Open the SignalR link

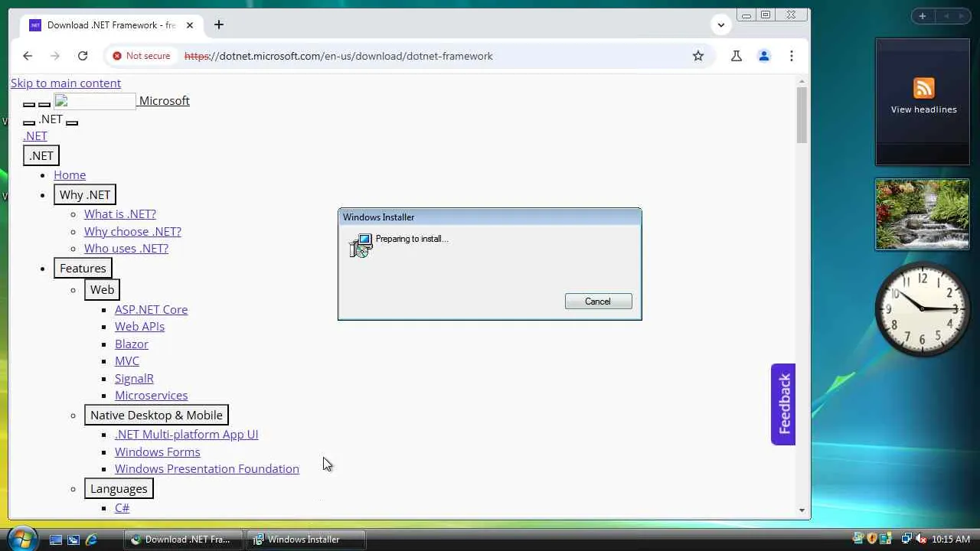coord(134,379)
